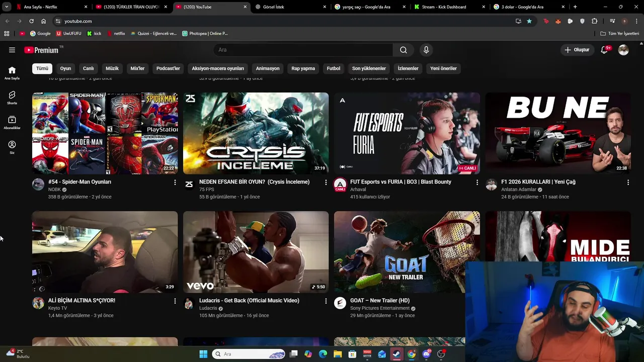Open the Chrome tab search dropdown
The width and height of the screenshot is (644, 362).
[x=7, y=7]
